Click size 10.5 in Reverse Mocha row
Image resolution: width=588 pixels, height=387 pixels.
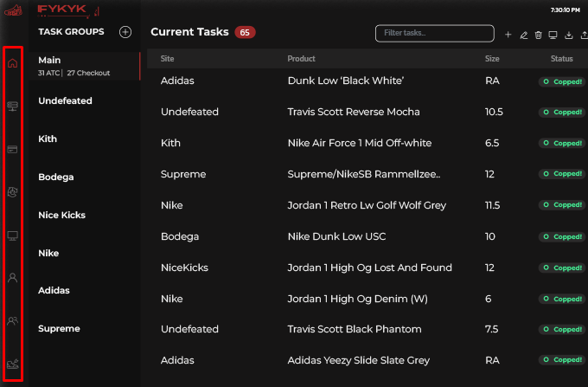click(x=494, y=112)
